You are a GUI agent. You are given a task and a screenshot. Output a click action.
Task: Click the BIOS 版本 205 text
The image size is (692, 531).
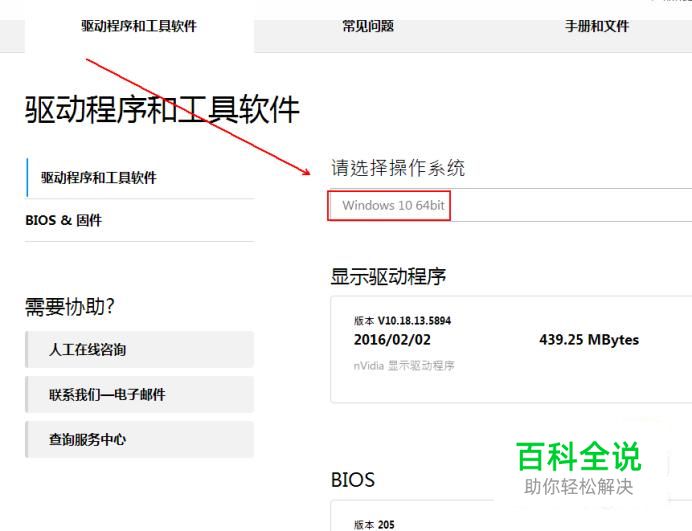(374, 524)
